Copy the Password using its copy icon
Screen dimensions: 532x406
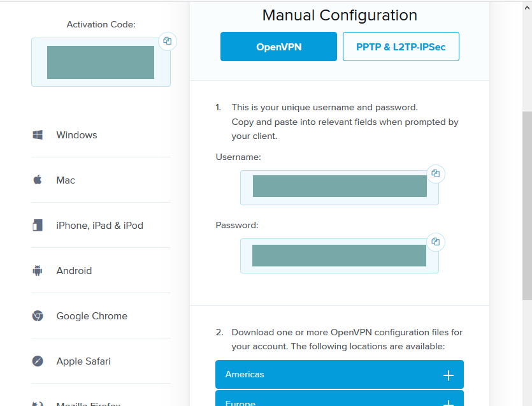435,242
